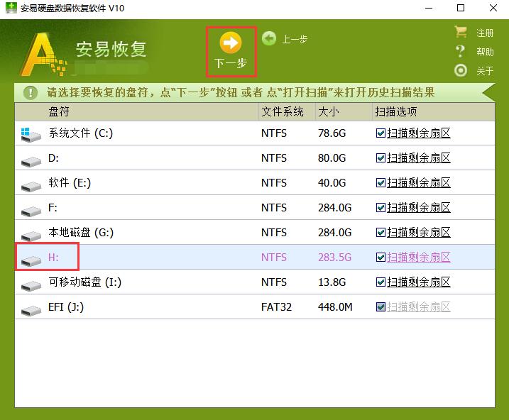Viewport: 509px width, 420px height.
Task: Click the drive icon beside D:
Action: 31,161
